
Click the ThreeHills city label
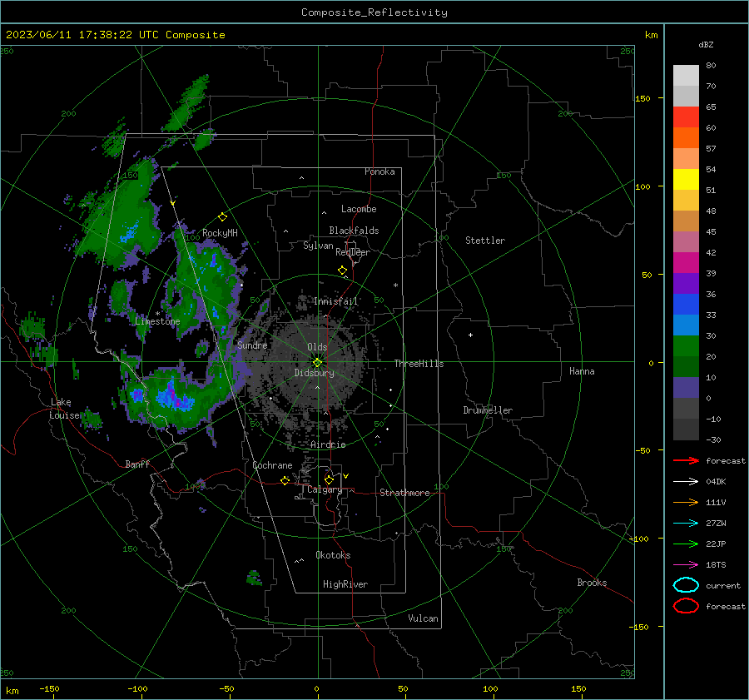point(419,364)
